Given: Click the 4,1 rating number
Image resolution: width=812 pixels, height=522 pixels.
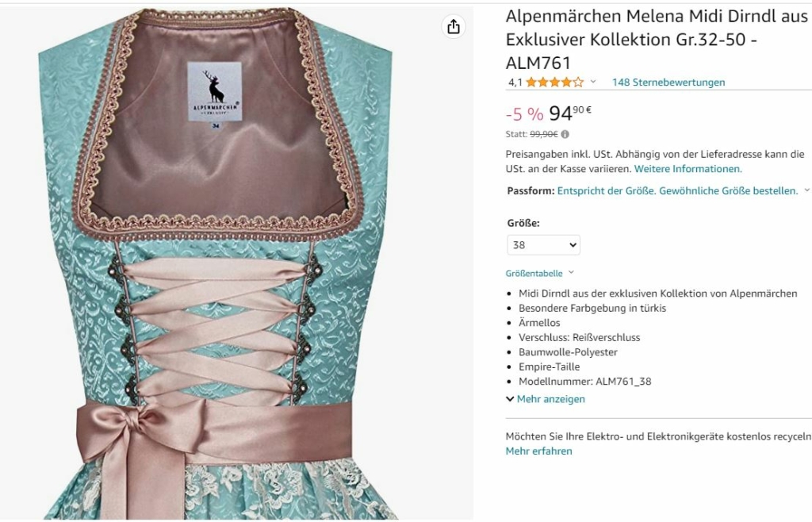Looking at the screenshot, I should point(515,82).
